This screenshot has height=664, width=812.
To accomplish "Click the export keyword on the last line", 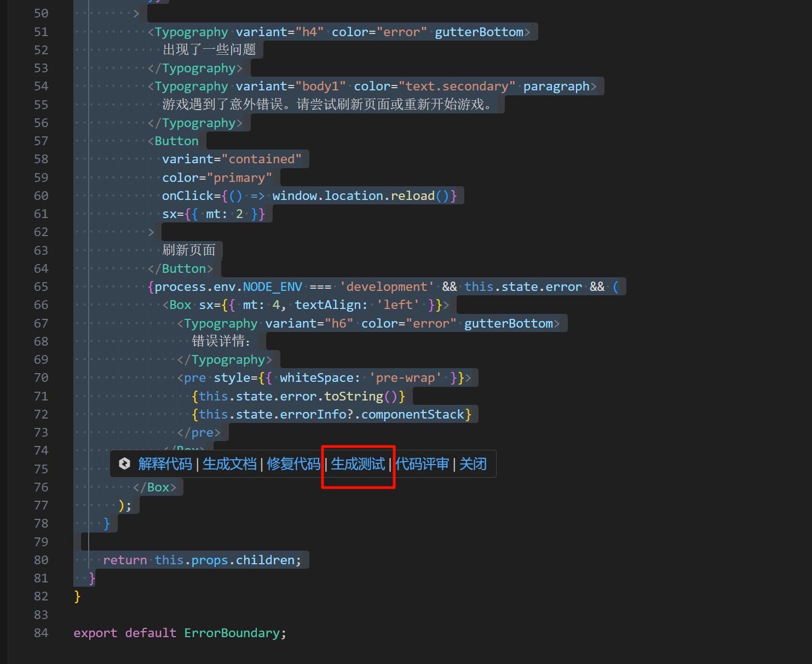I will point(95,633).
